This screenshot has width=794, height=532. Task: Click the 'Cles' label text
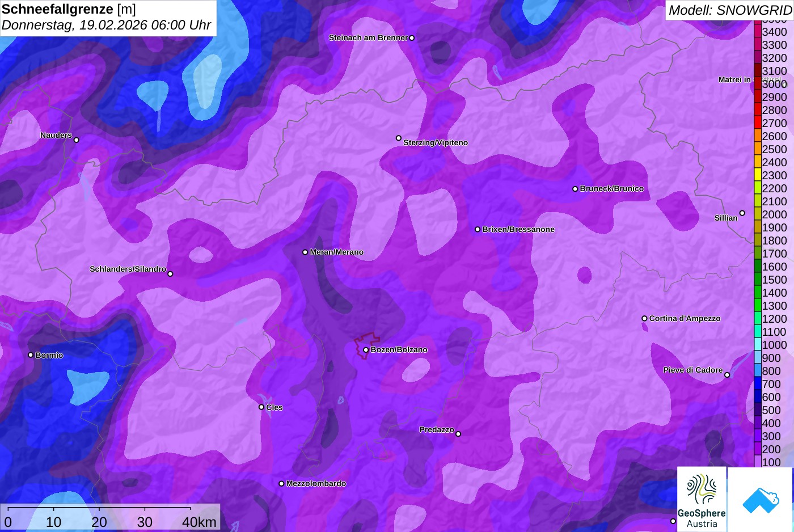pos(274,408)
